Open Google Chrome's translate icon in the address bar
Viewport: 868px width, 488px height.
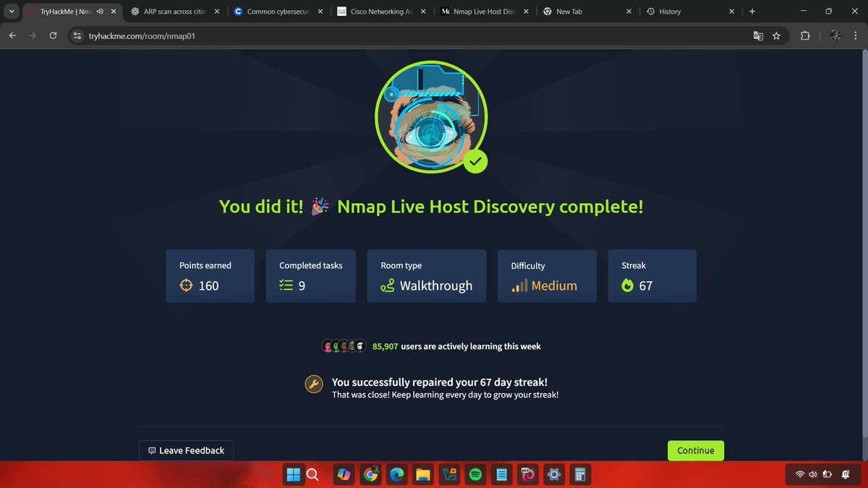pos(757,35)
